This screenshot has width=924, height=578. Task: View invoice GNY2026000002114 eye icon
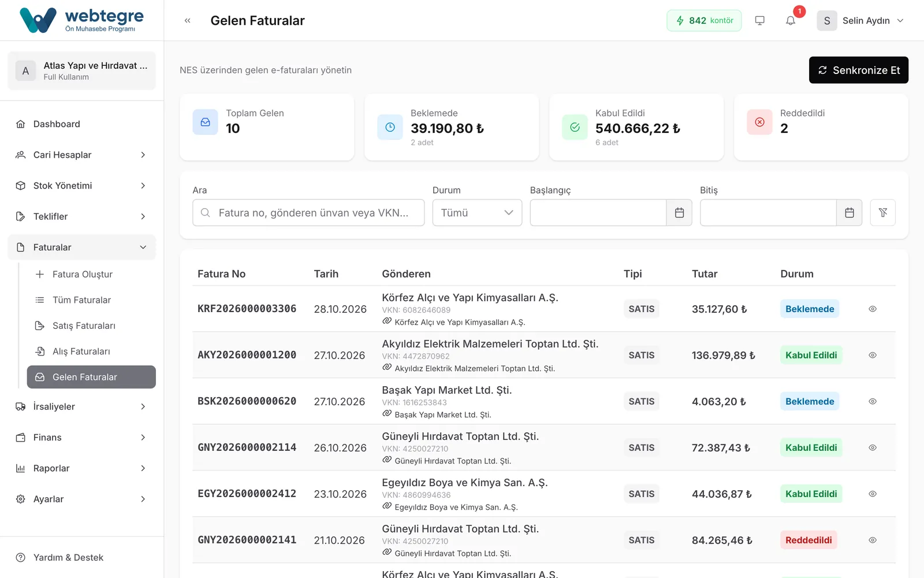pyautogui.click(x=873, y=447)
